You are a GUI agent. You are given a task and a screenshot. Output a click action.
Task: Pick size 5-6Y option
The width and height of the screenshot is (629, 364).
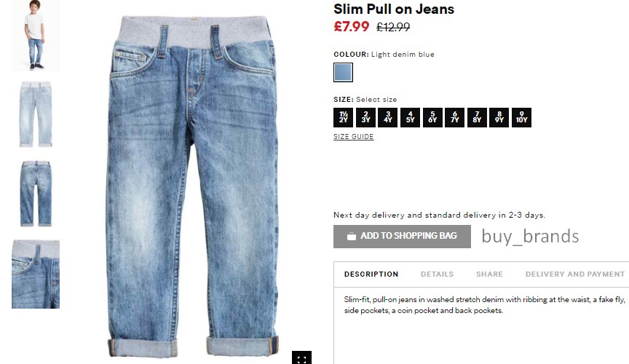[x=432, y=118]
